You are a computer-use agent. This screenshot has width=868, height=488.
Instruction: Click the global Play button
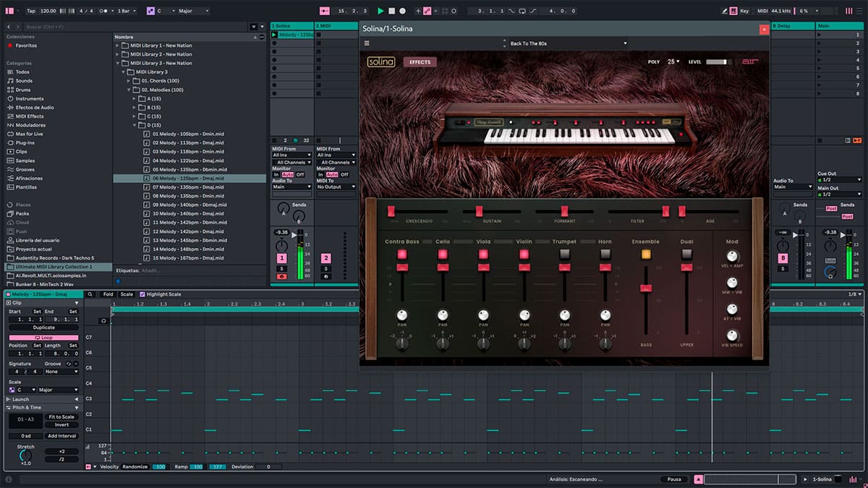[380, 11]
